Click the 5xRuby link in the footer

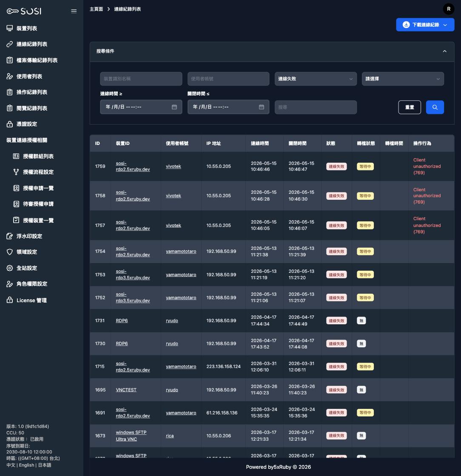click(282, 467)
